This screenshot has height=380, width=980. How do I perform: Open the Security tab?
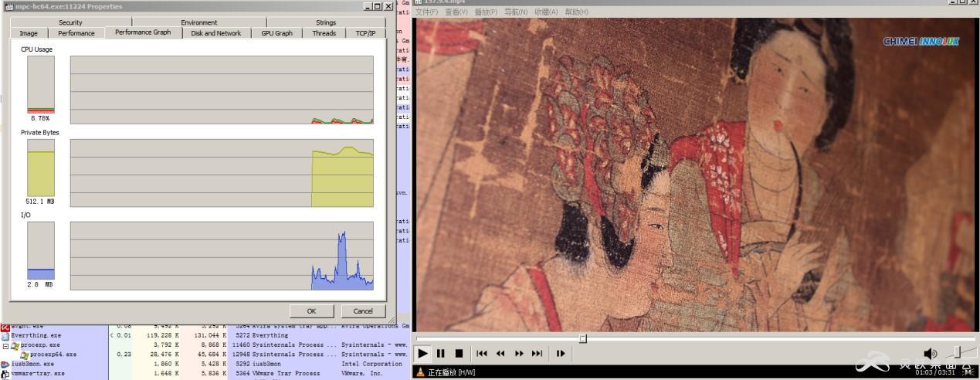tap(70, 22)
